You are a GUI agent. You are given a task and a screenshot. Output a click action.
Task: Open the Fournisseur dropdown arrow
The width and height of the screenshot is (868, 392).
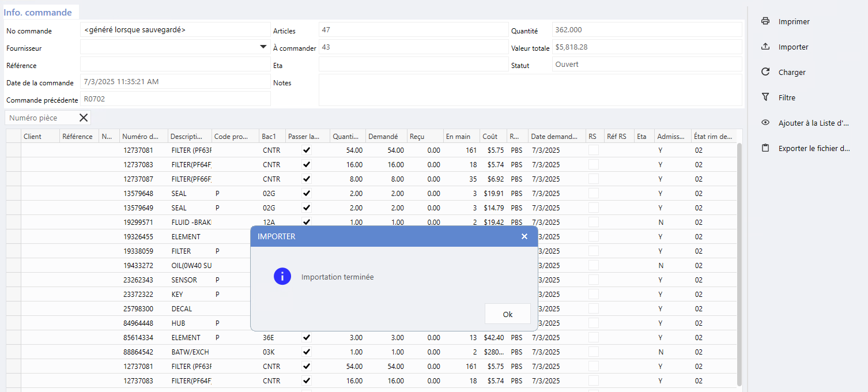tap(263, 47)
